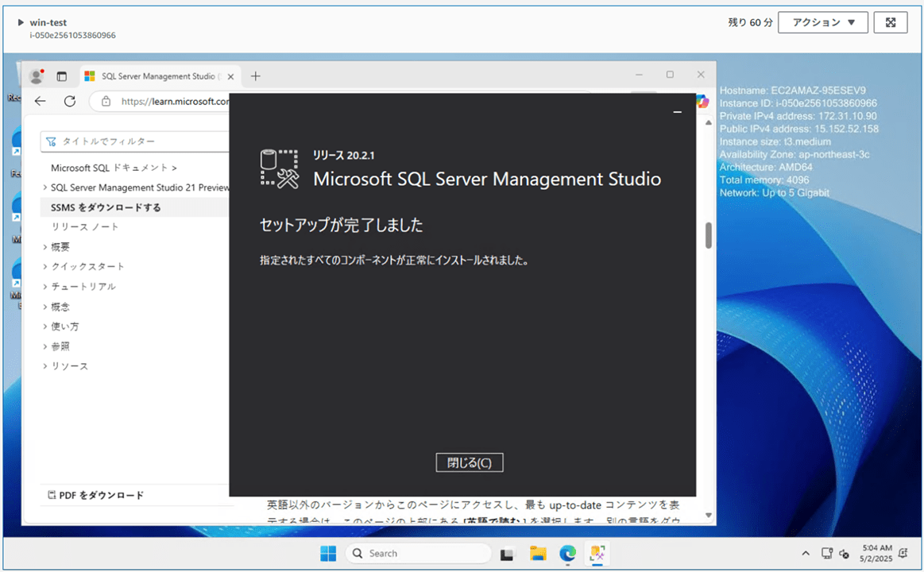Expand SQL Server Management Studio 21 Preview
924x572 pixels.
pos(44,187)
